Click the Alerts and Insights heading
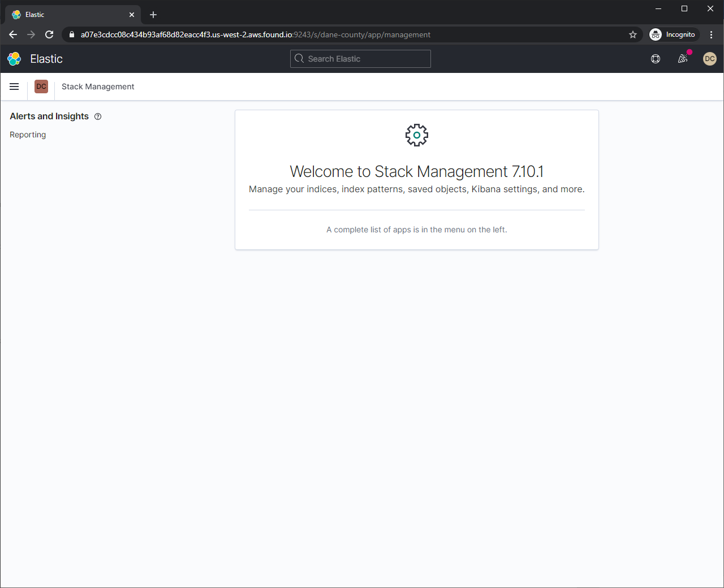This screenshot has height=588, width=724. click(x=49, y=116)
